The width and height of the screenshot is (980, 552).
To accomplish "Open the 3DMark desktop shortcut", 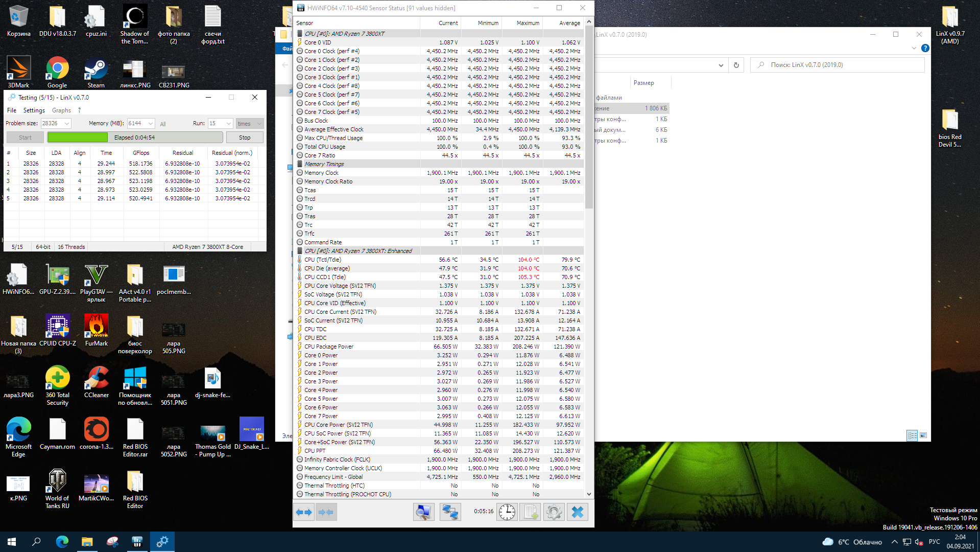I will tap(18, 72).
